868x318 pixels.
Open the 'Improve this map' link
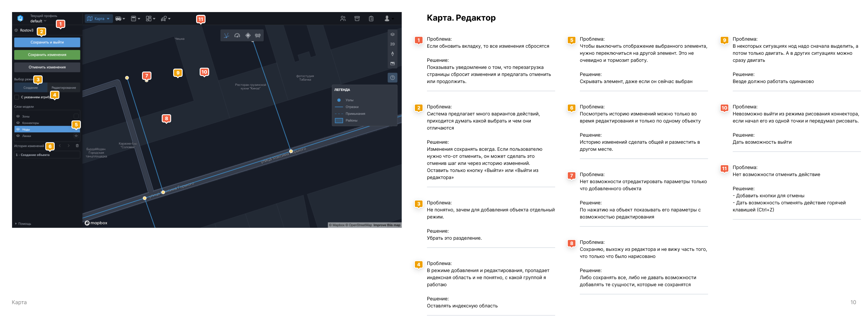(387, 225)
